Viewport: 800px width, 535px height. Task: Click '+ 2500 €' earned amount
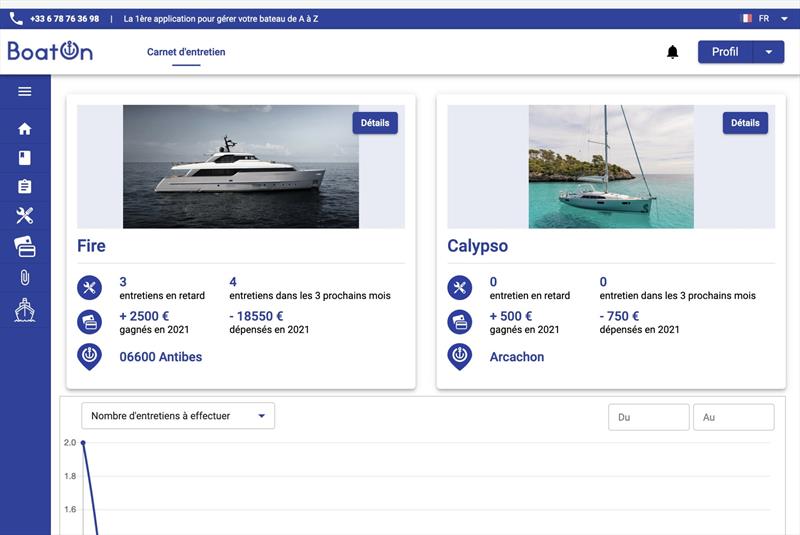pos(144,316)
